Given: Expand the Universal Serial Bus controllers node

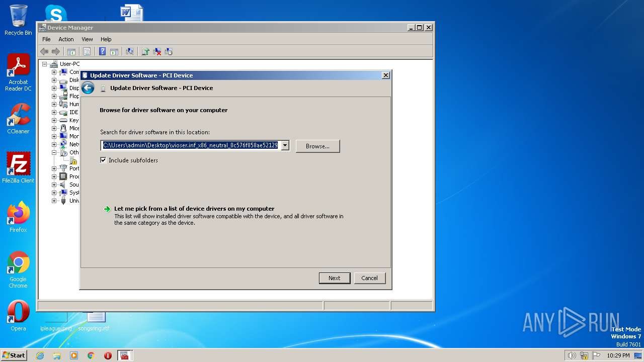Looking at the screenshot, I should [54, 201].
